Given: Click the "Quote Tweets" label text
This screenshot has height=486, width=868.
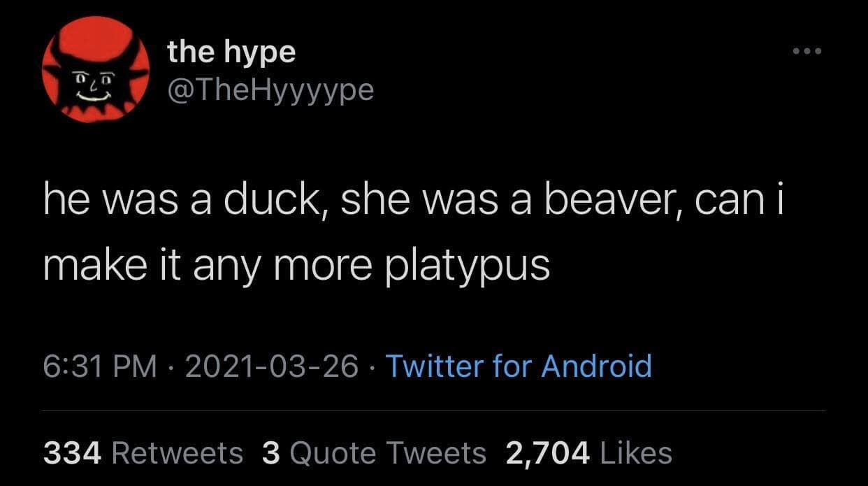Looking at the screenshot, I should 387,453.
